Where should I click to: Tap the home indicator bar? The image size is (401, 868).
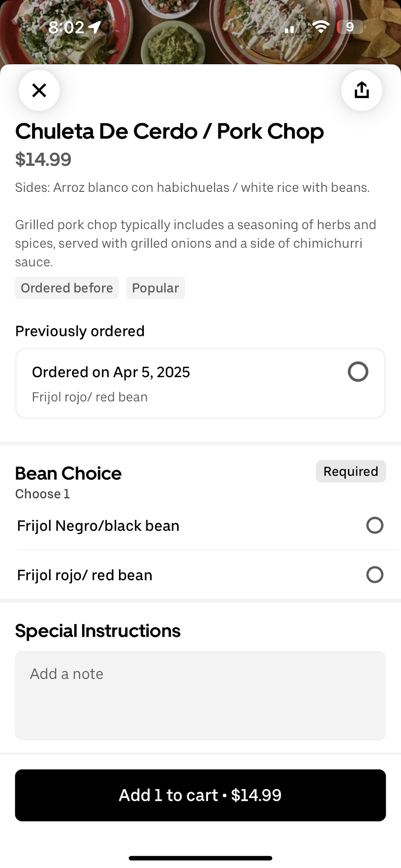200,858
